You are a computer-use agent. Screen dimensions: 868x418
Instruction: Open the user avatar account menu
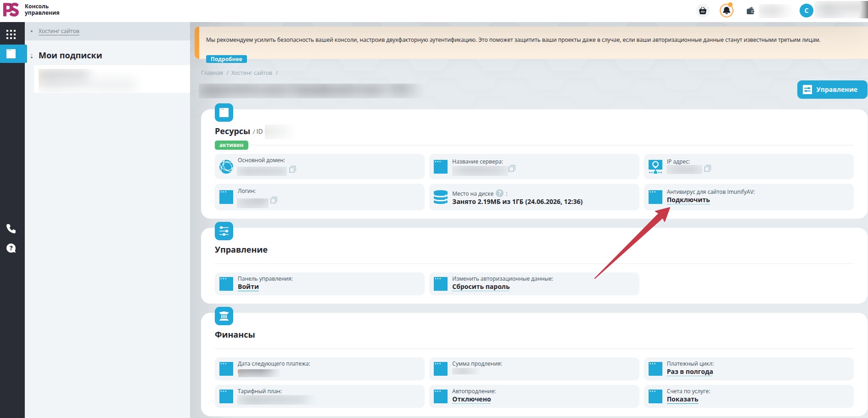pyautogui.click(x=806, y=11)
